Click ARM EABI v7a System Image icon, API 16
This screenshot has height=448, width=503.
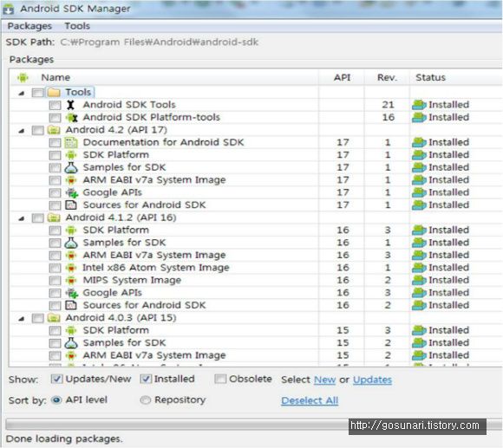[x=71, y=256]
